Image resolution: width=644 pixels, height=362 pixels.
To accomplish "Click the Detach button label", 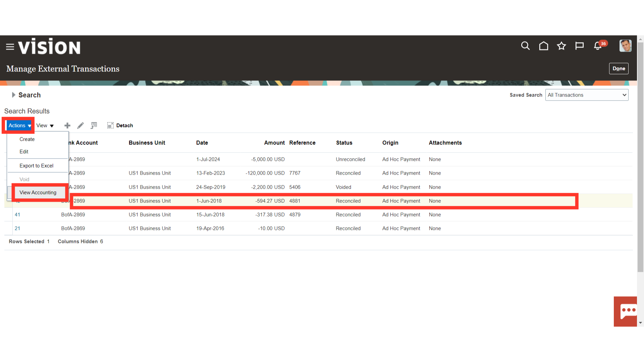I will click(124, 125).
